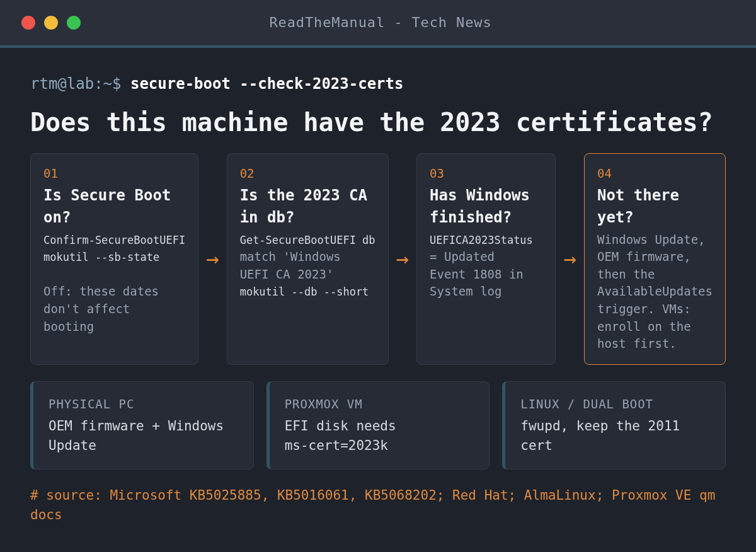This screenshot has width=756, height=552.
Task: Click the step number 03 label
Action: 437,173
